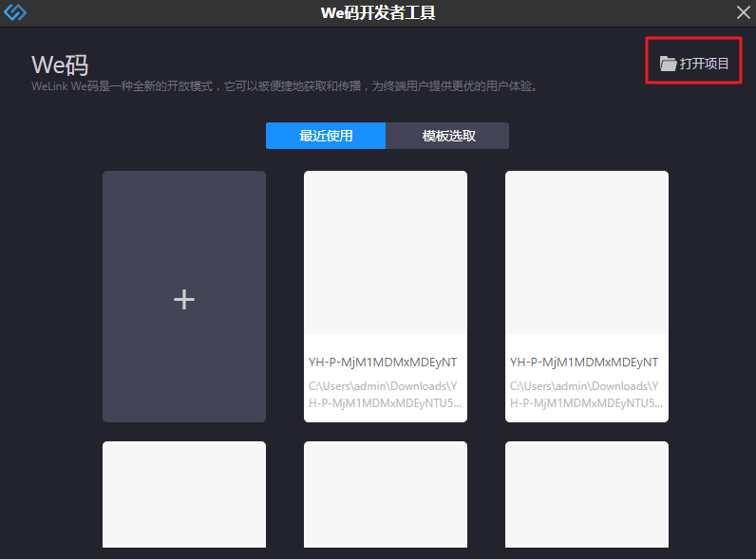Switch to the 模板选取 tab
Screen dimensions: 756x559
tap(448, 136)
